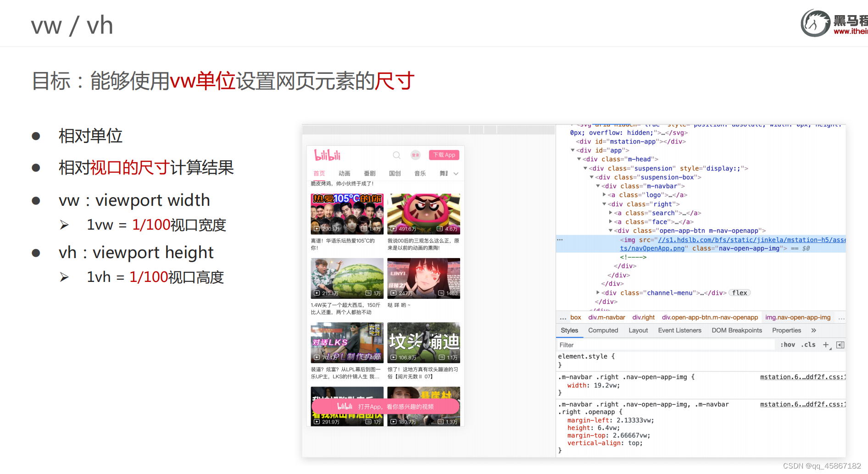Click the new style rule plus icon
The image size is (868, 474).
click(x=826, y=344)
